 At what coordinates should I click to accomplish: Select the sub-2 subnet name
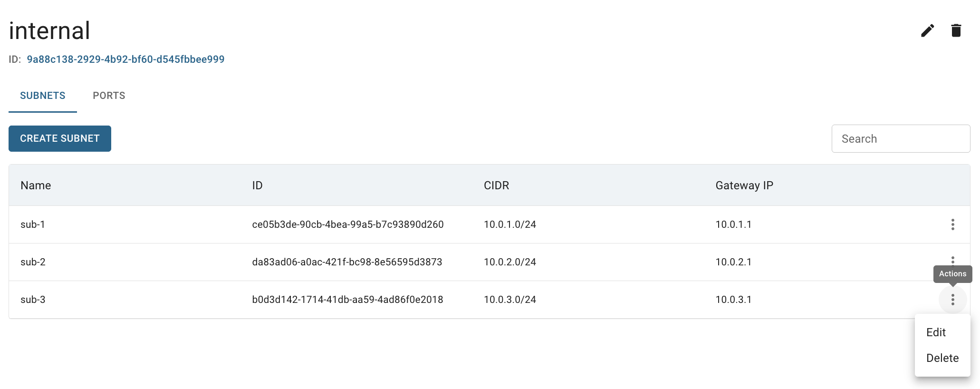pyautogui.click(x=33, y=262)
